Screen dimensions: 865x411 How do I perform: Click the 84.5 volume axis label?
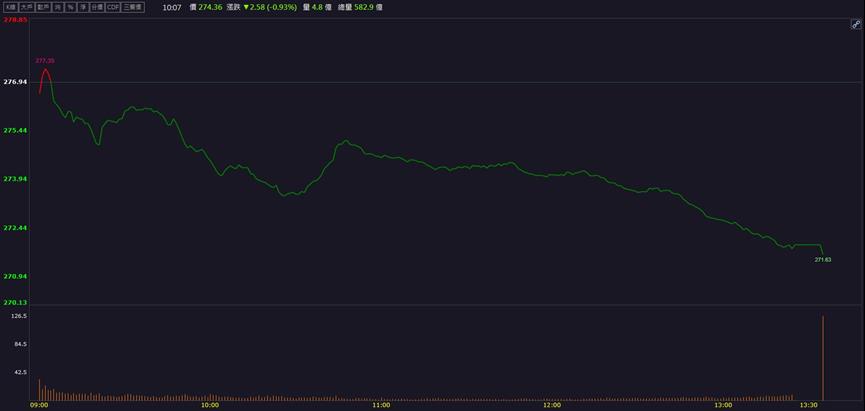21,344
